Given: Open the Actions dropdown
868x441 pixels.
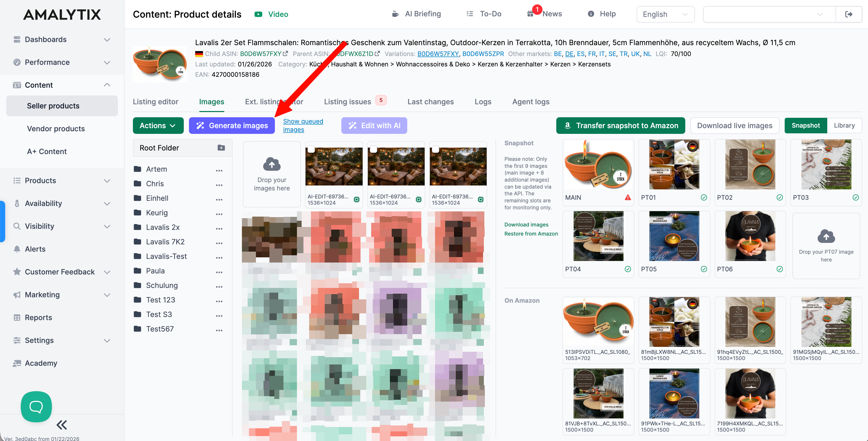Looking at the screenshot, I should [x=158, y=125].
